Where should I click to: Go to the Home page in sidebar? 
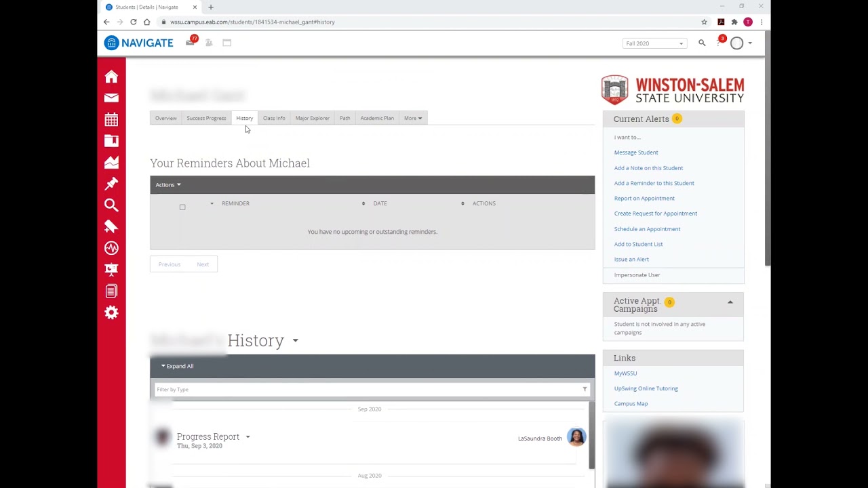point(111,77)
